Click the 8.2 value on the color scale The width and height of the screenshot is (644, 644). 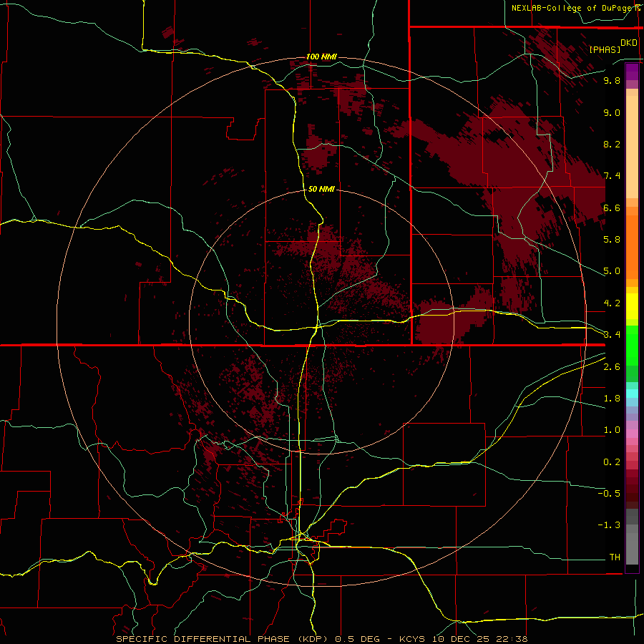612,144
